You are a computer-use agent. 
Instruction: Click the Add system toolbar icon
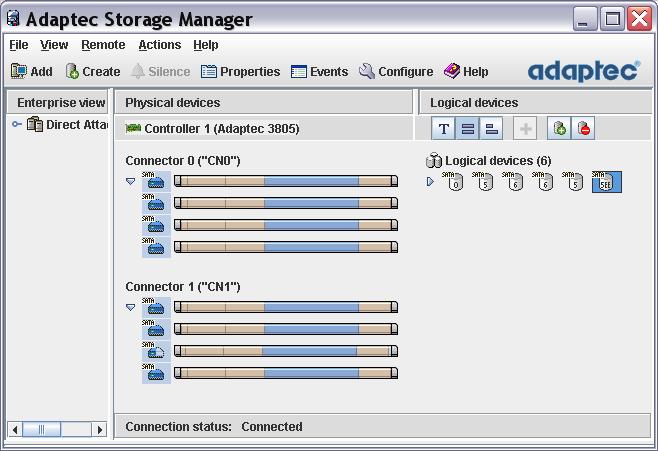[x=18, y=71]
